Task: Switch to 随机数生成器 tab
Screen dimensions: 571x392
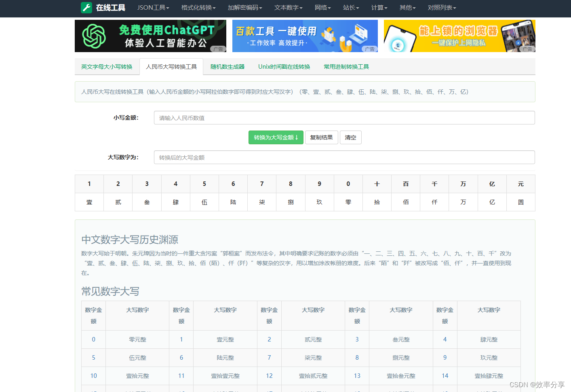Action: pyautogui.click(x=228, y=67)
